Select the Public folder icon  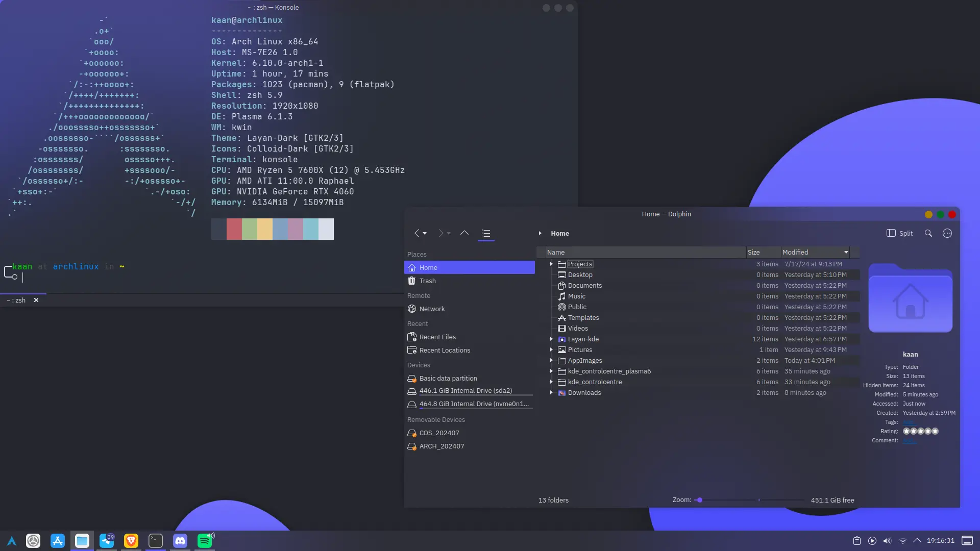[x=562, y=307]
